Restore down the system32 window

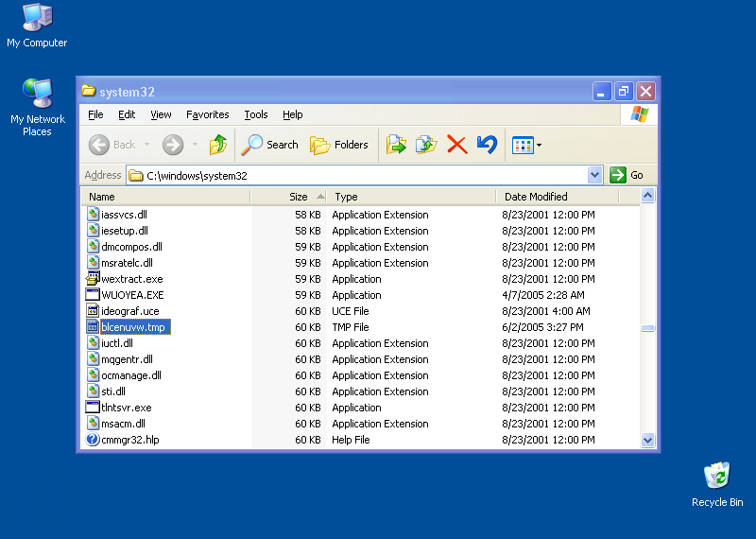click(624, 91)
